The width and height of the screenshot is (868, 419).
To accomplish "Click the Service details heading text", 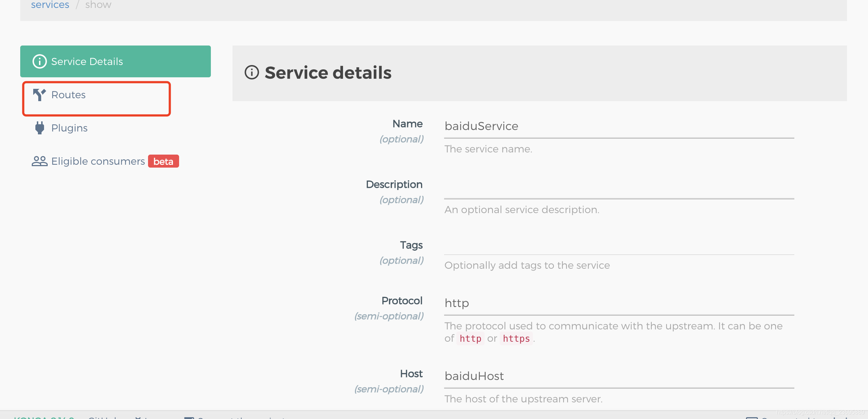I will coord(328,73).
